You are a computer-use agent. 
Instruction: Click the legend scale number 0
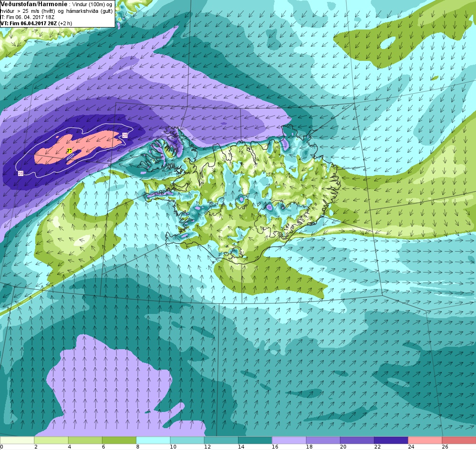tap(1, 447)
